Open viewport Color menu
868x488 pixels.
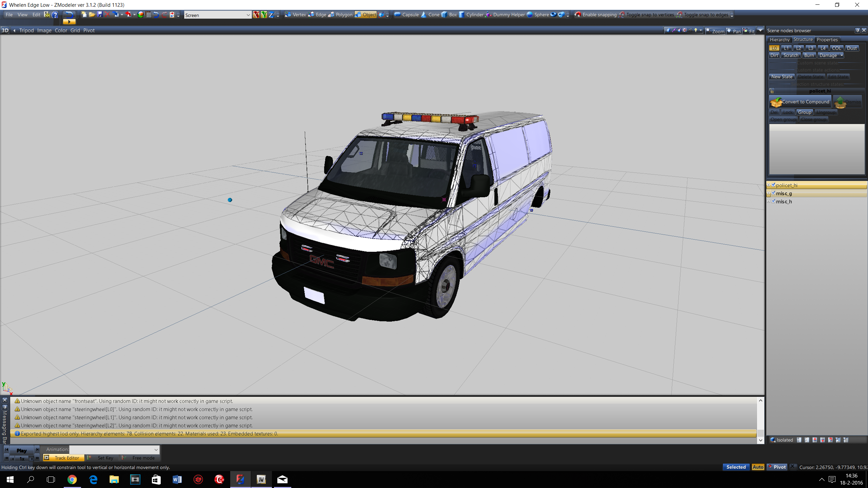tap(61, 30)
